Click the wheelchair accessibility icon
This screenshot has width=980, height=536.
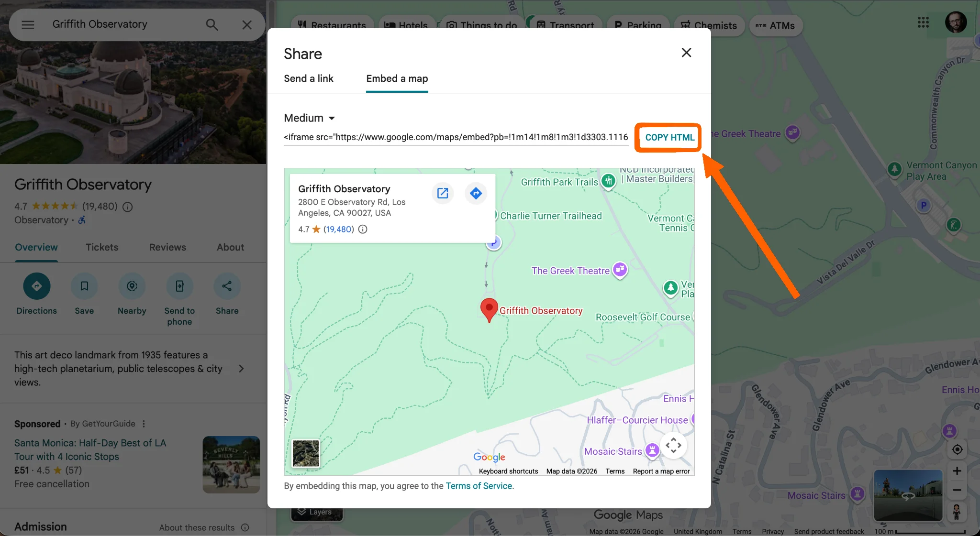(82, 220)
